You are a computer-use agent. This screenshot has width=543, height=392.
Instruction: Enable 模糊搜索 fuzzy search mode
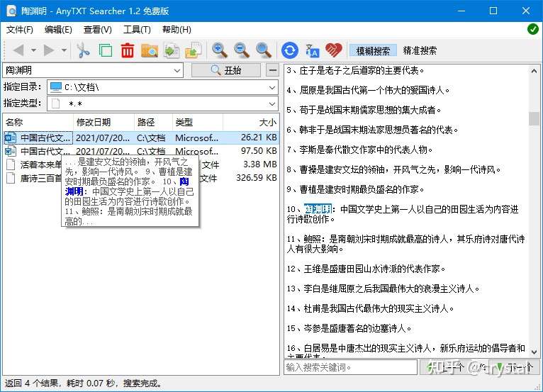click(x=373, y=51)
